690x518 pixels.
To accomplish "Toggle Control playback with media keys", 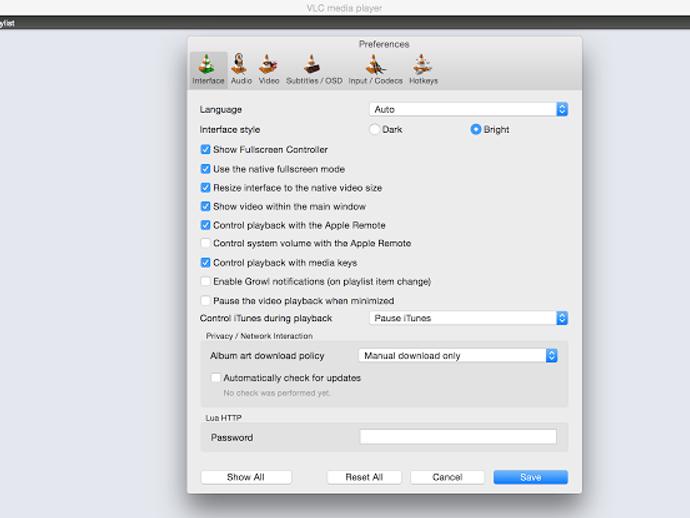I will [x=205, y=263].
